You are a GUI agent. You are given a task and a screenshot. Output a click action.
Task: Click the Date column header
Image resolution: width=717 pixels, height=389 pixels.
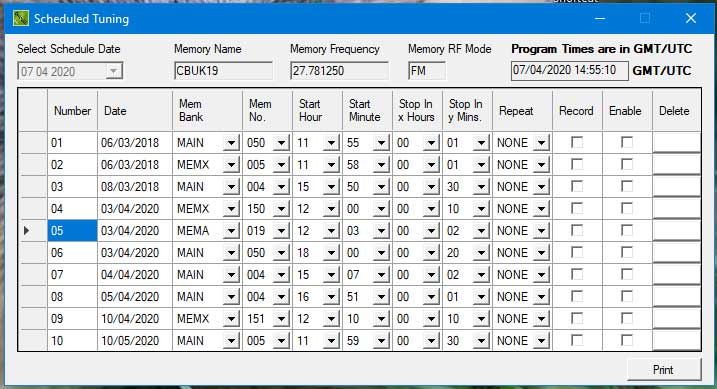coord(135,111)
